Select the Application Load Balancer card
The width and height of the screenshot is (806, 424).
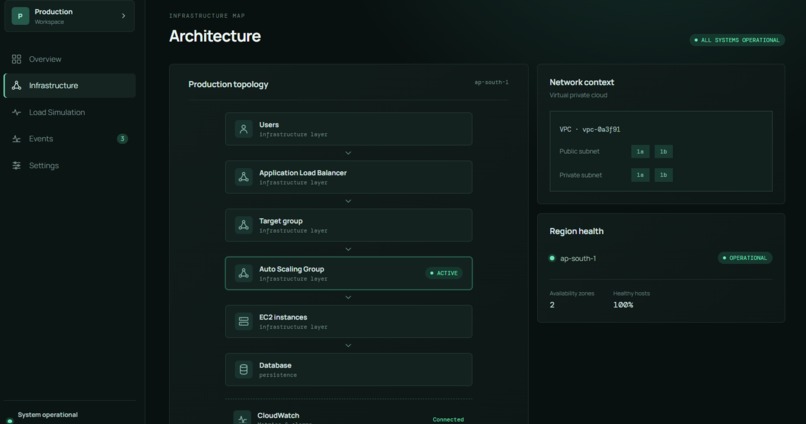pos(349,177)
